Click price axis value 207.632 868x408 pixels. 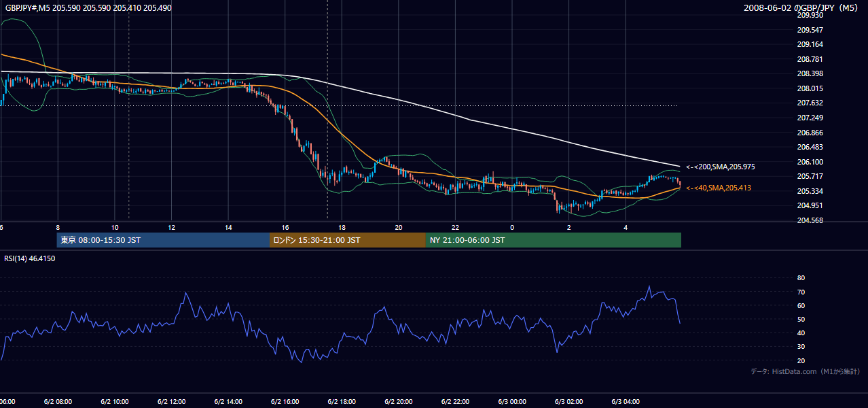click(x=810, y=103)
